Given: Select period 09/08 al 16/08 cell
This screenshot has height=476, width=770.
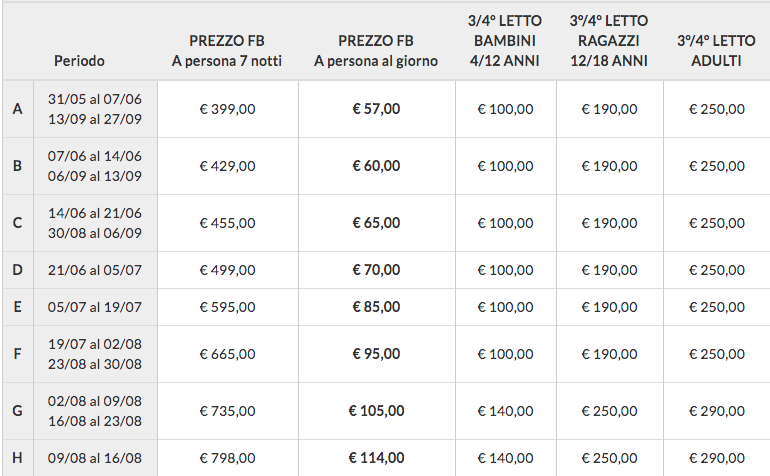Looking at the screenshot, I should pyautogui.click(x=95, y=458).
